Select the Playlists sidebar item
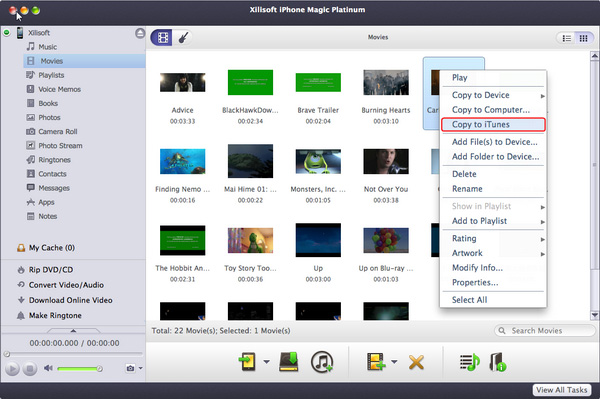Screen dimensions: 600x399 [x=51, y=75]
